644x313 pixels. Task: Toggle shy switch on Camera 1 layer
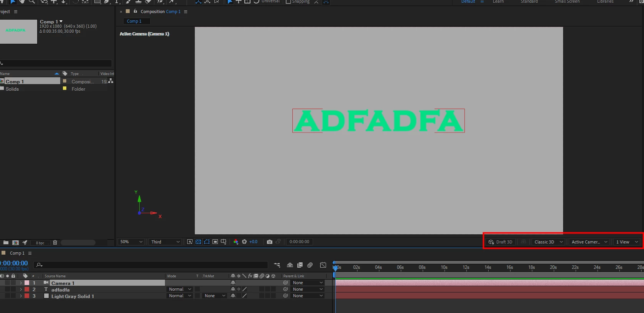233,283
